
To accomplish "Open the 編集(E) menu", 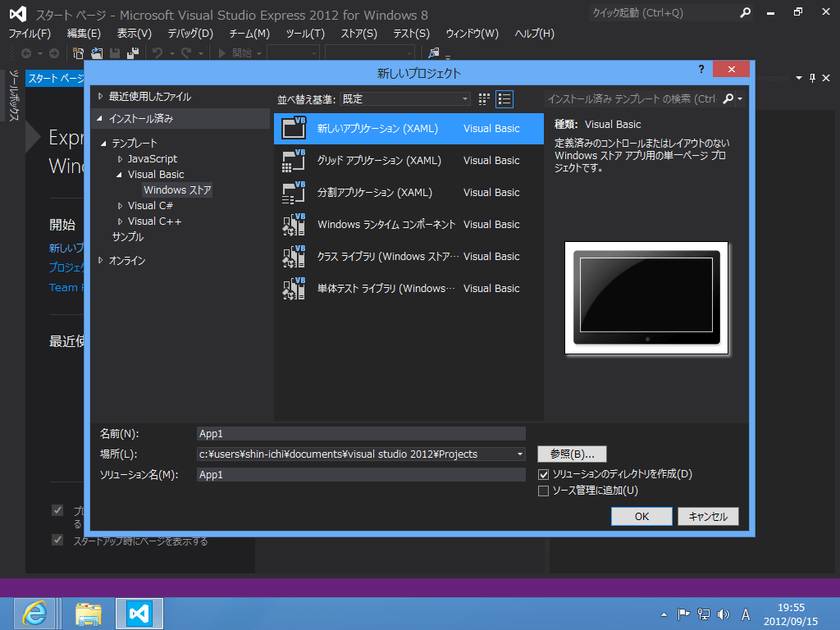I will click(84, 34).
